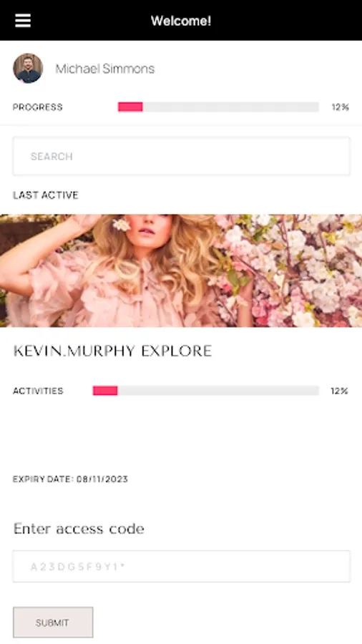362x644 pixels.
Task: Open the Kevin.Murphy Explore banner image
Action: (181, 270)
